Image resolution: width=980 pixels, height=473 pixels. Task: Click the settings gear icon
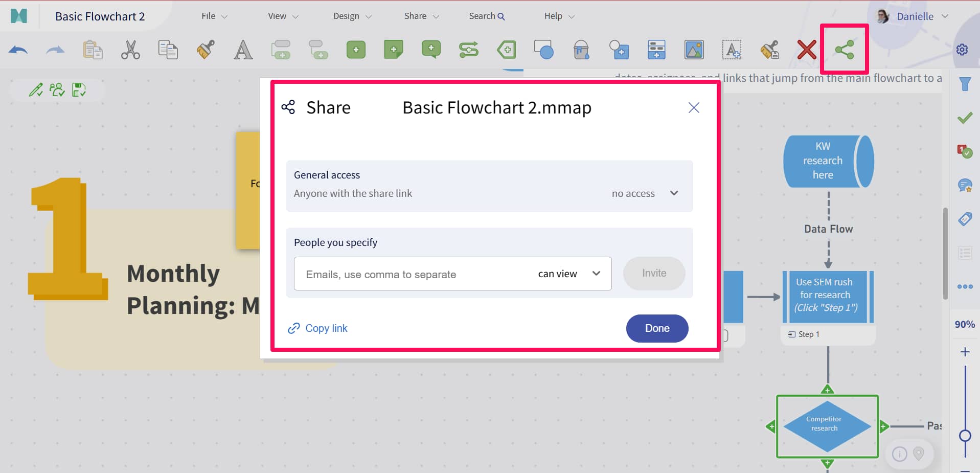pyautogui.click(x=962, y=50)
